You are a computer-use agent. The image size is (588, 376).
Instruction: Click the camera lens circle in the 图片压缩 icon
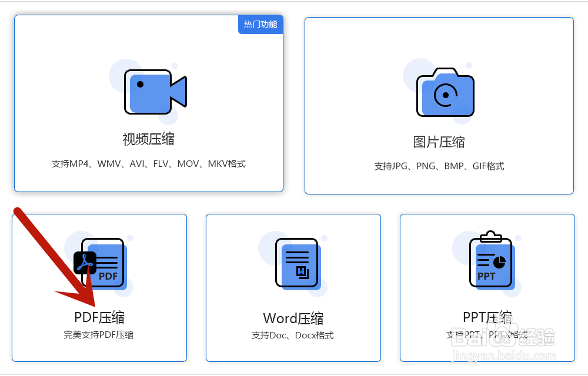click(446, 94)
